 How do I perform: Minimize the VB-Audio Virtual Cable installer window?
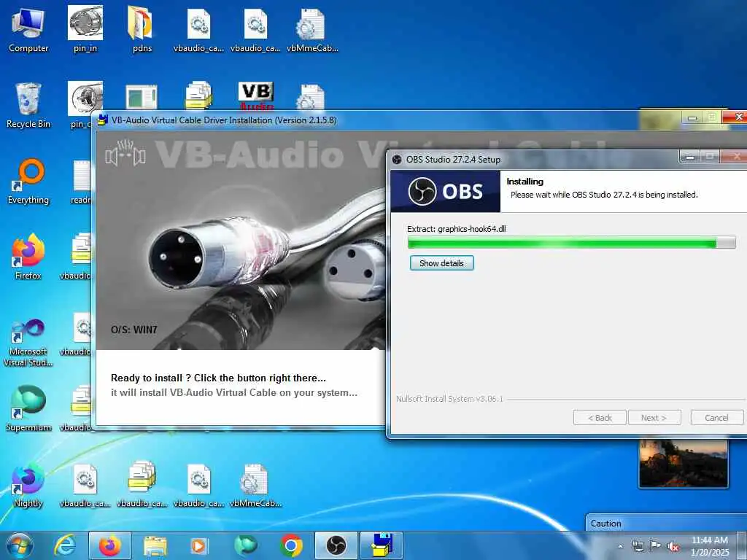click(x=692, y=117)
